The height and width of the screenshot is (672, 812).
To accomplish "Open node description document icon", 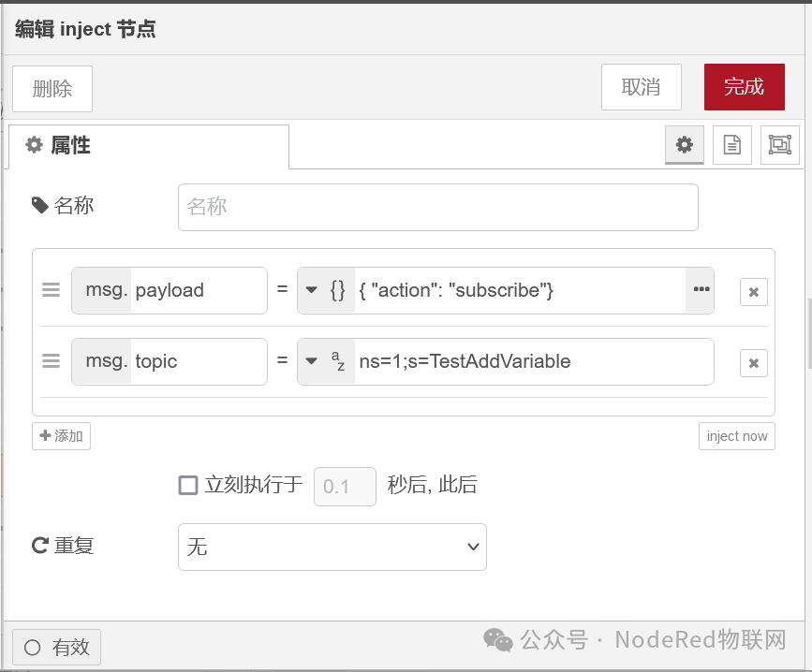I will pos(731,144).
